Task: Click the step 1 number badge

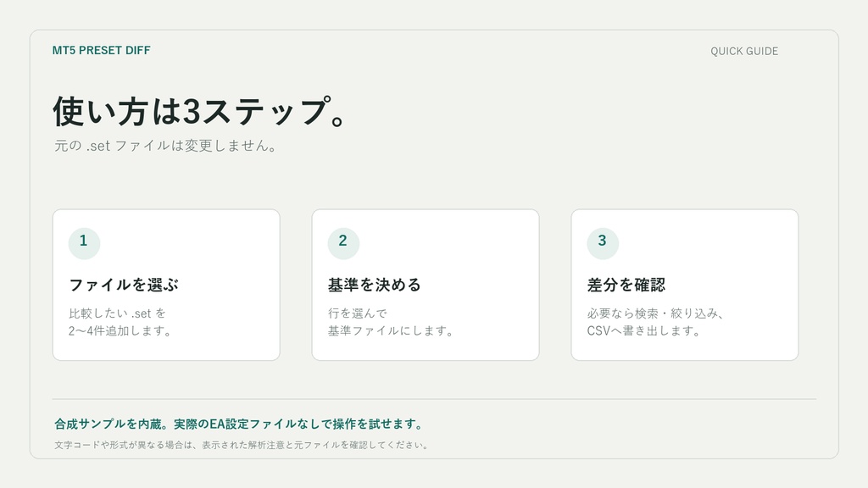Action: 84,243
